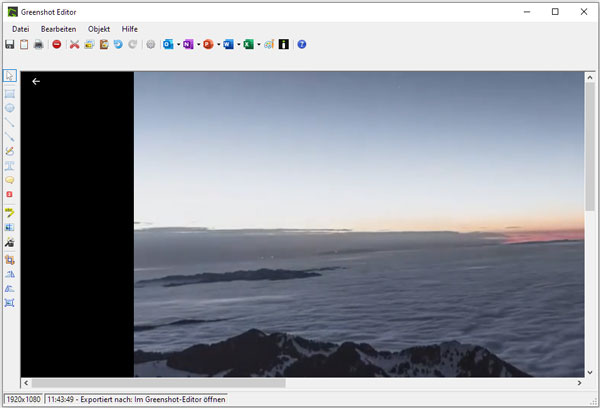This screenshot has width=600, height=408.
Task: Expand the Excel export dropdown arrow
Action: (258, 45)
